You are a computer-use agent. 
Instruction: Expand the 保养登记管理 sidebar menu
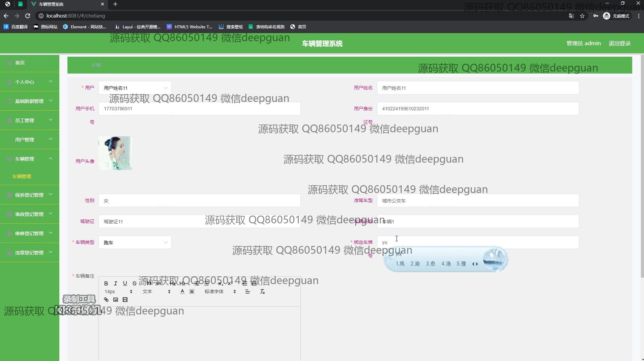(30, 195)
